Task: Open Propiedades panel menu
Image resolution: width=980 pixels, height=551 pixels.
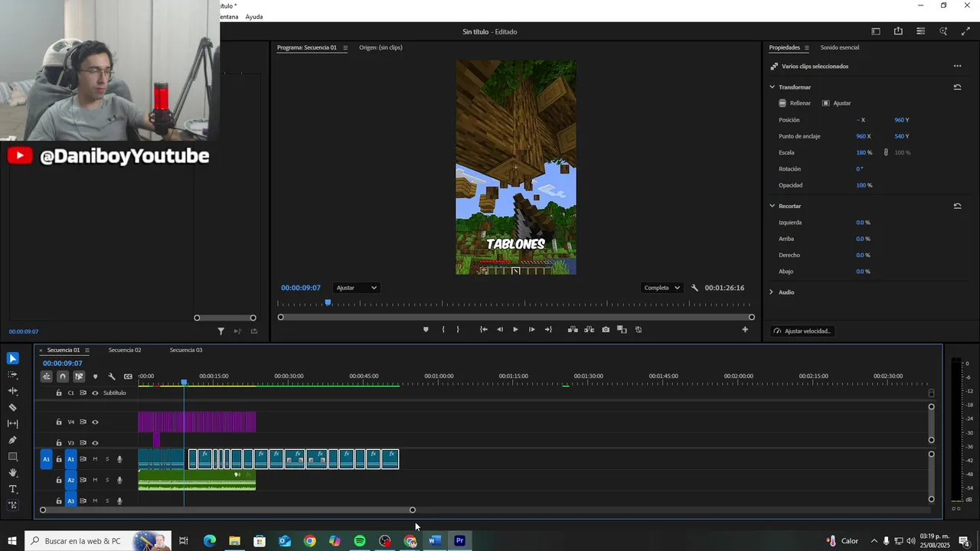Action: (806, 47)
